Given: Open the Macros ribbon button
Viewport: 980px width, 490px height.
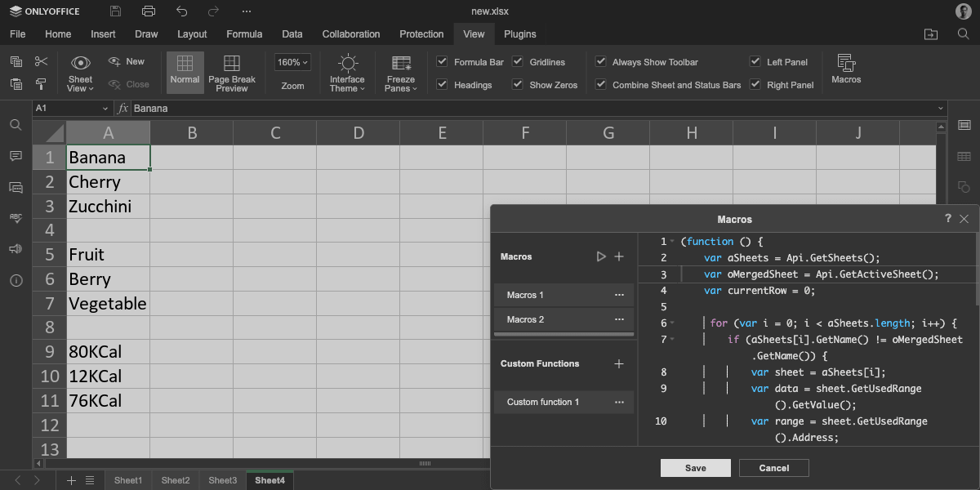Looking at the screenshot, I should [x=846, y=69].
